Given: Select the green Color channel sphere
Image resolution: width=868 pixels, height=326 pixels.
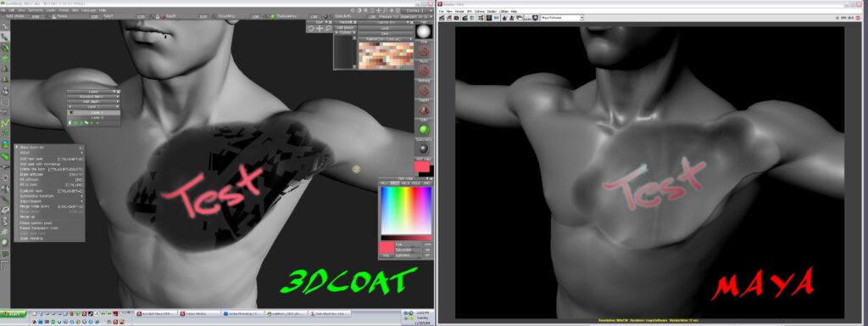Looking at the screenshot, I should pos(424,130).
